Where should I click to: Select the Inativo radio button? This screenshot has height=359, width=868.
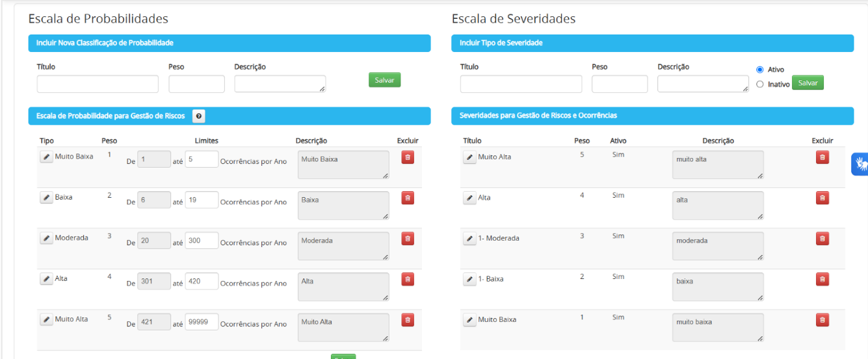[x=759, y=84]
